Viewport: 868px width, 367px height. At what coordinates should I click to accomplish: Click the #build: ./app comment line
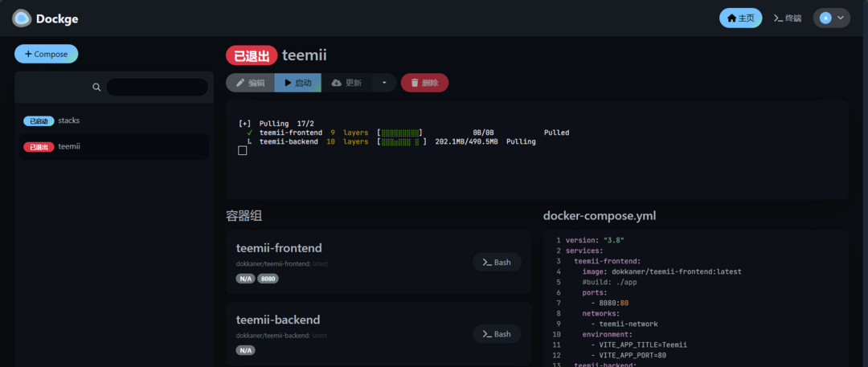point(609,282)
